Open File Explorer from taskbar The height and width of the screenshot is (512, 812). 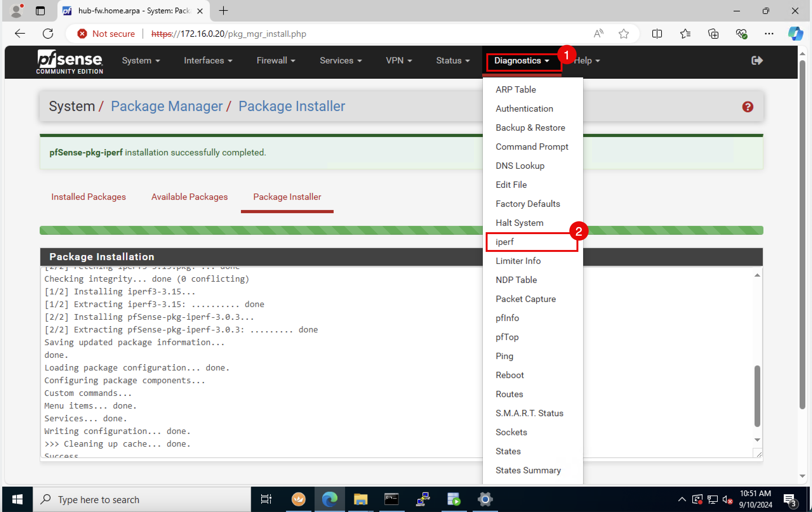pyautogui.click(x=360, y=499)
